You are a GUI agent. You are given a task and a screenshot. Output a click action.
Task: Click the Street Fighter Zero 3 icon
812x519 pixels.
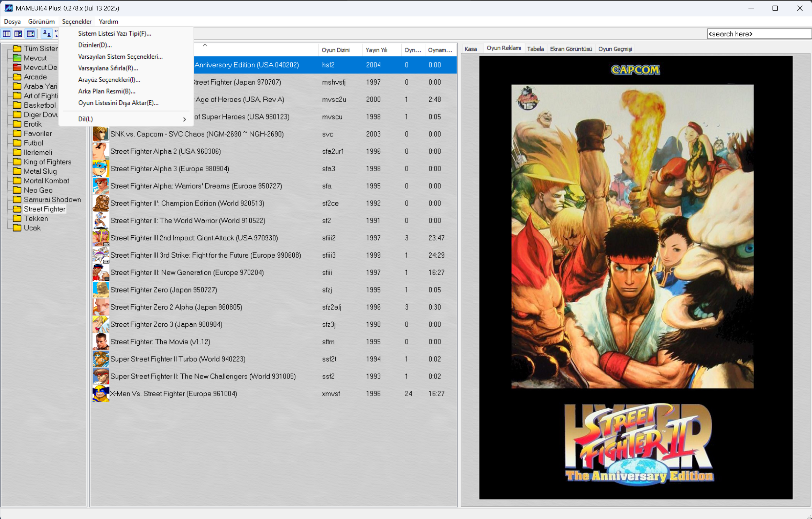pyautogui.click(x=101, y=324)
